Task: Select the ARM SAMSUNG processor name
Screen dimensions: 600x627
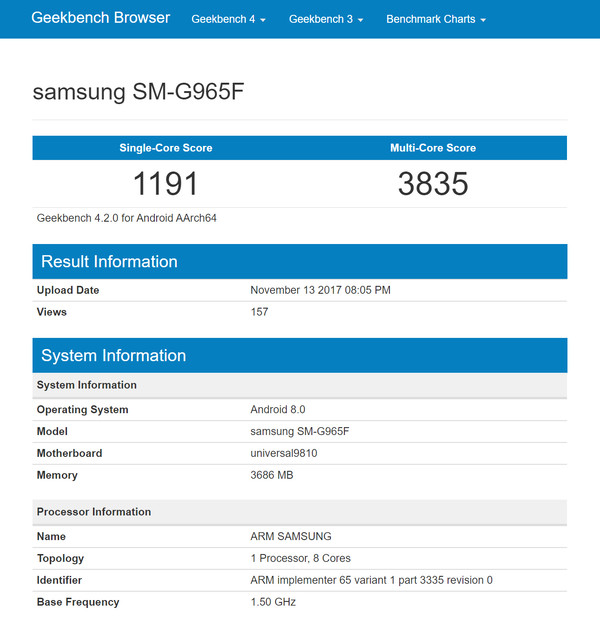Action: (291, 536)
